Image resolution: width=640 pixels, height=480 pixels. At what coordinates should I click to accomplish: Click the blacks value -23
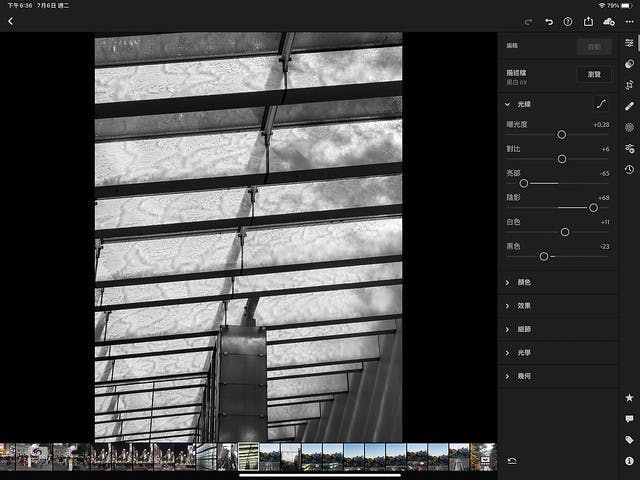coord(604,247)
